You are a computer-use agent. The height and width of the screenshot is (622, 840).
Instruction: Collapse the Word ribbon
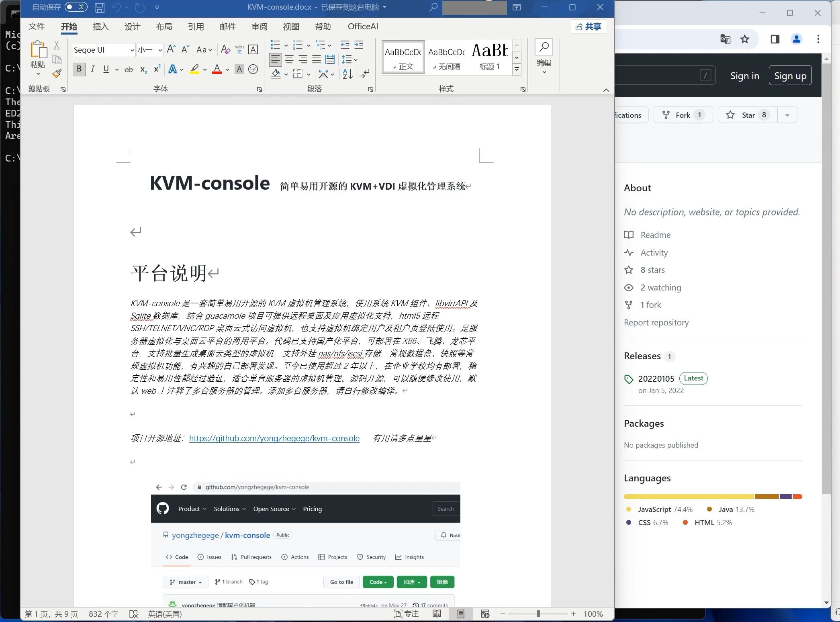606,90
